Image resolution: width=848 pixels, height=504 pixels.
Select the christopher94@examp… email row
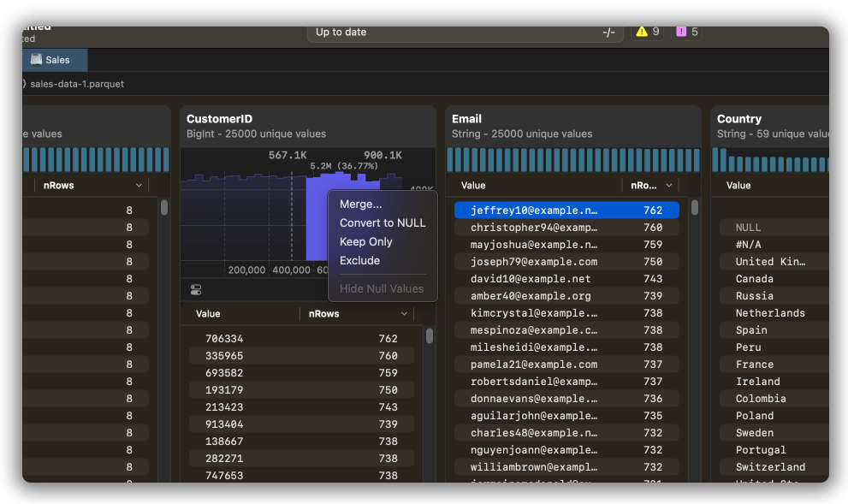(x=566, y=228)
